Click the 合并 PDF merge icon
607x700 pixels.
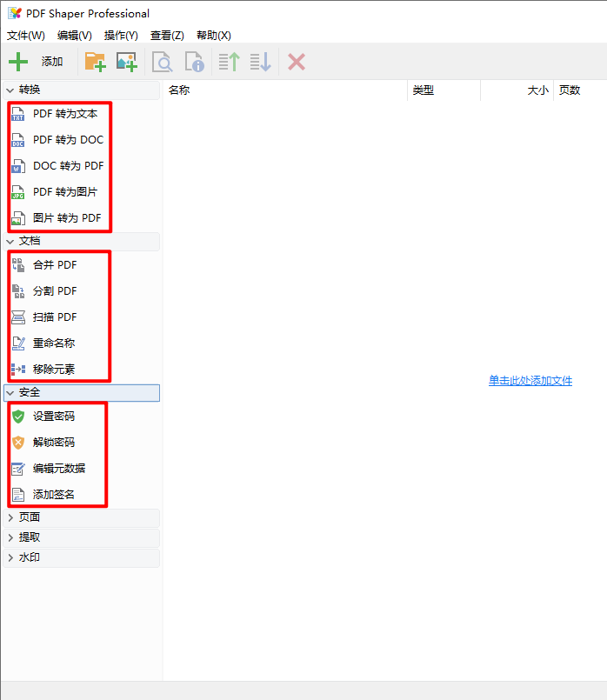click(x=18, y=265)
